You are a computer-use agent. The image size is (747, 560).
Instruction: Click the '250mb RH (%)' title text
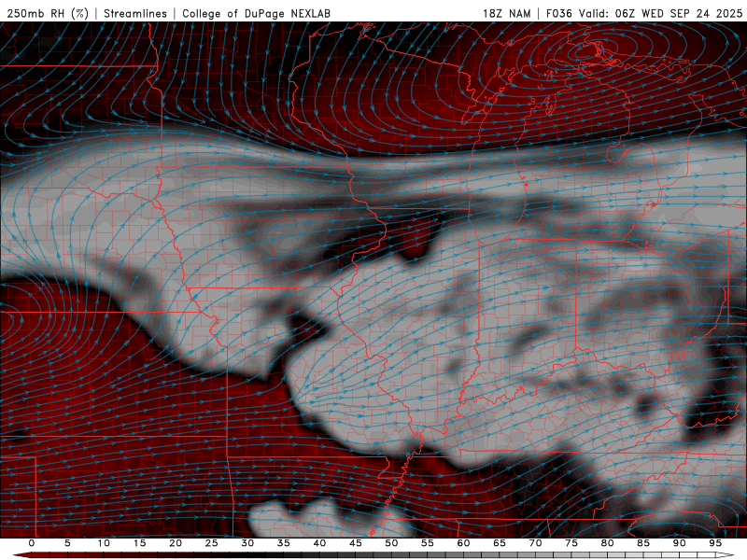(x=48, y=13)
